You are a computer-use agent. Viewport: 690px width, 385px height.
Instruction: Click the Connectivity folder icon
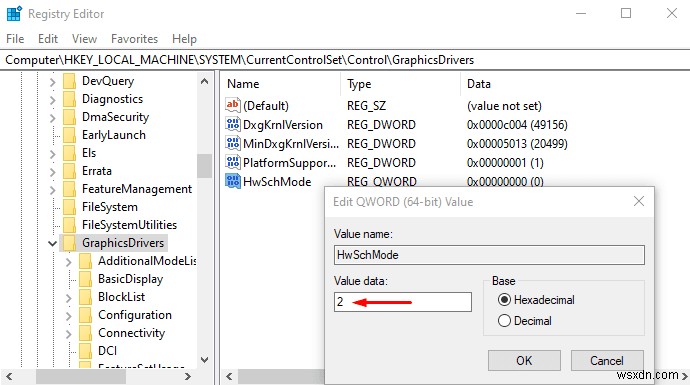[85, 333]
